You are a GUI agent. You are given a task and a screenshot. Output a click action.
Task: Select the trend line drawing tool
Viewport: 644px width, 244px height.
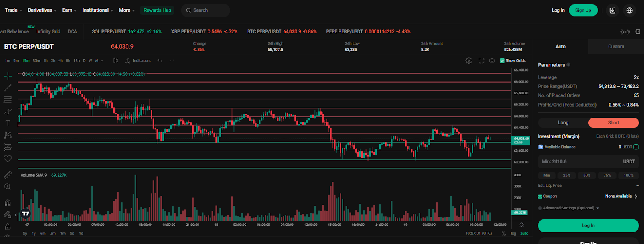[x=8, y=87]
